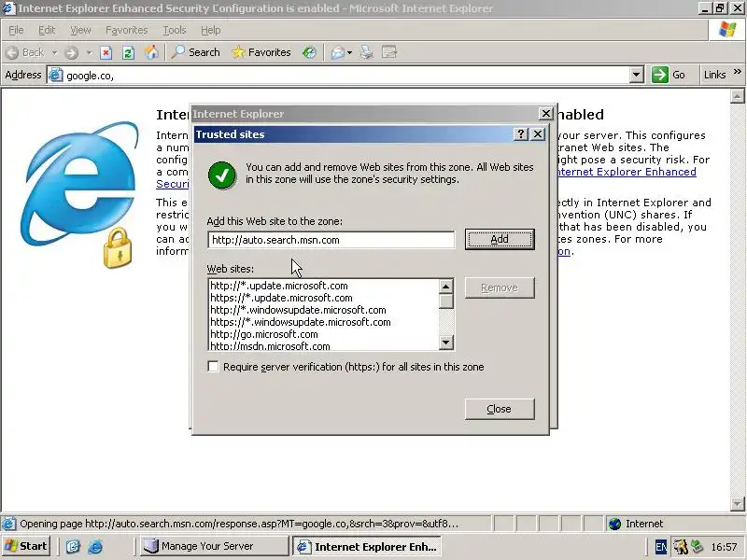Click the Internet Explorer Enh... taskbar button
This screenshot has height=560, width=747.
tap(367, 546)
